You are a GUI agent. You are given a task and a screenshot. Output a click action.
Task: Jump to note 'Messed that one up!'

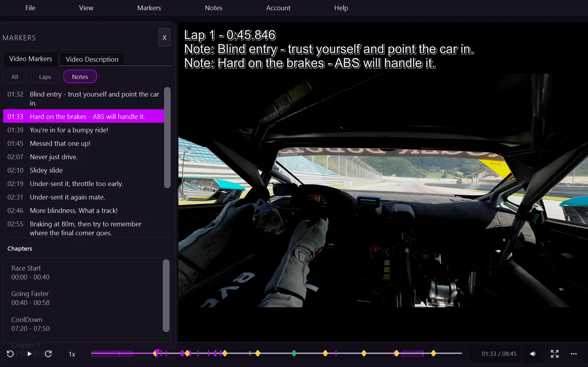tap(83, 143)
